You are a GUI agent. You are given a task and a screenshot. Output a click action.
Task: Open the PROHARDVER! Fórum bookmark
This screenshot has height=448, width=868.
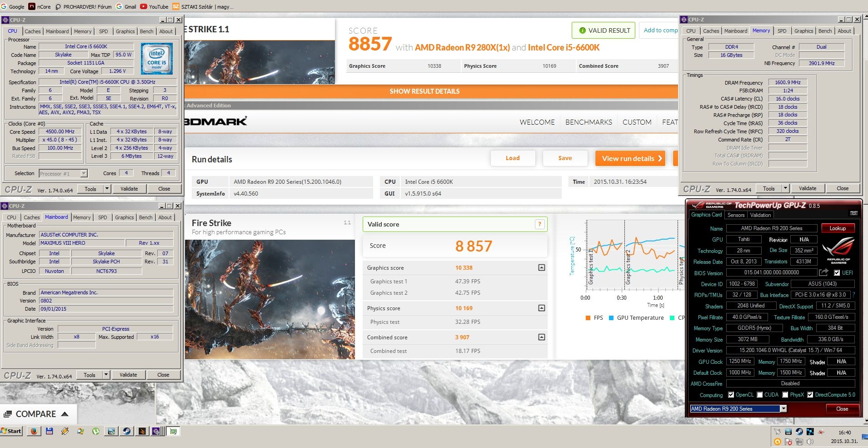(x=83, y=6)
